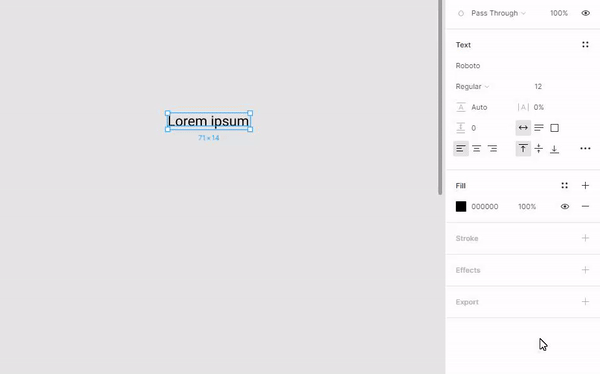
Task: Select the Lorem ipsum text layer
Action: [x=209, y=121]
